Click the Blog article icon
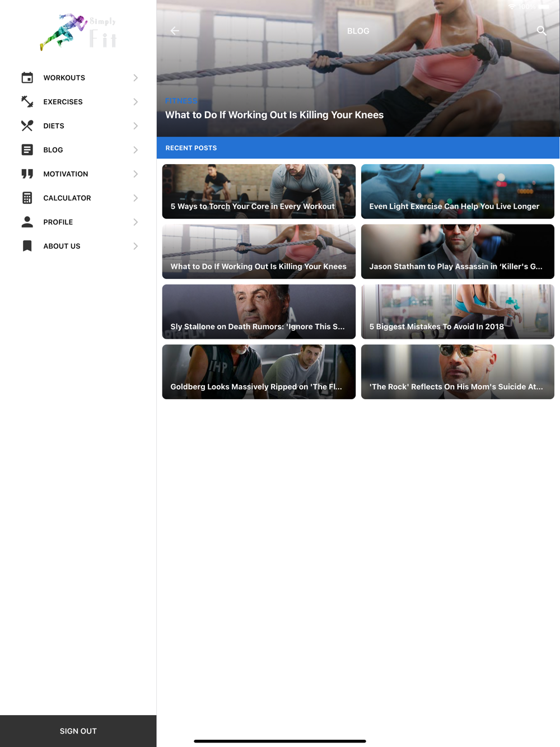Viewport: 560px width, 747px height. [x=27, y=150]
